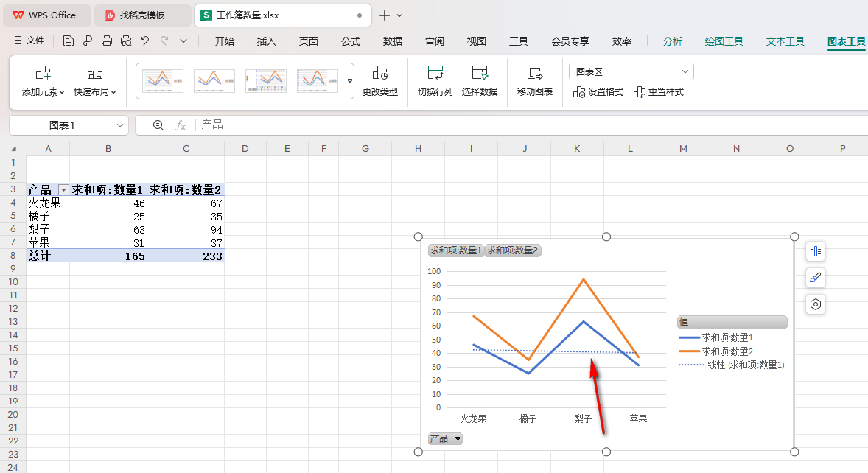Select the third chart style thumbnail

point(266,81)
